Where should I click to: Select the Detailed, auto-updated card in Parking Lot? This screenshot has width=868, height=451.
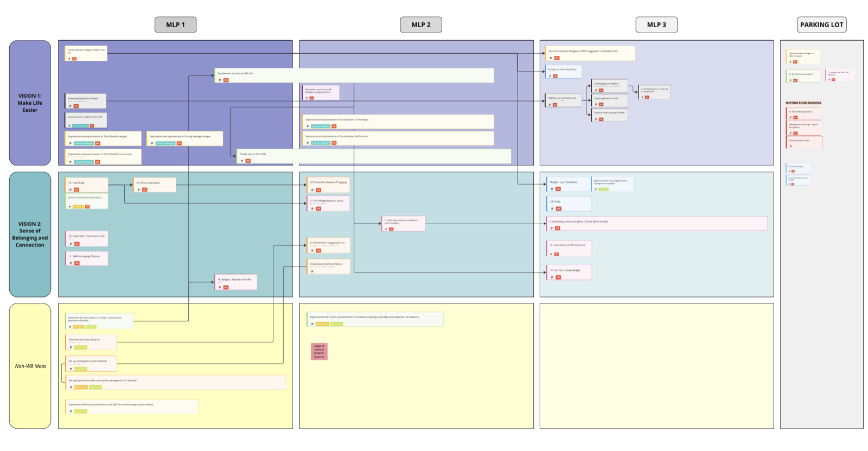click(x=803, y=76)
